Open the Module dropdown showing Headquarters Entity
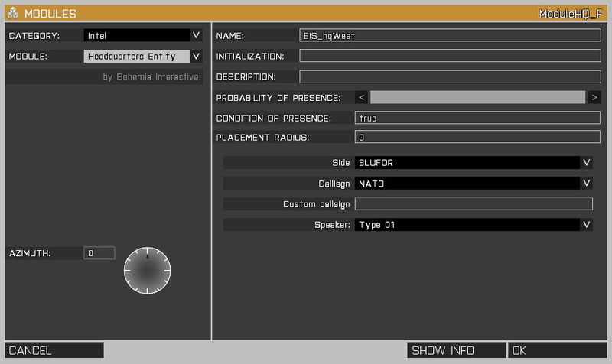The height and width of the screenshot is (364, 612). (142, 56)
